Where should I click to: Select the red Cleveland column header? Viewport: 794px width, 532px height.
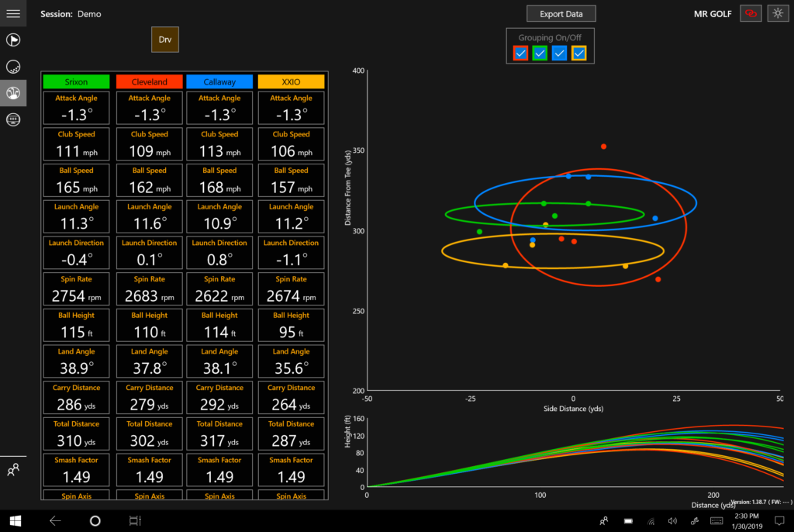(x=150, y=81)
